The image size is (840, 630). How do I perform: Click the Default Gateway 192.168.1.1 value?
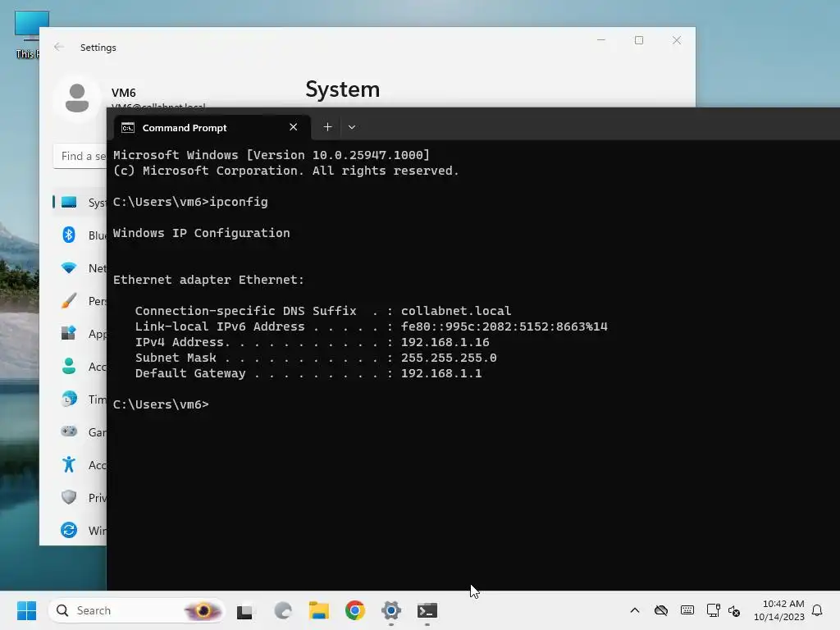pyautogui.click(x=441, y=373)
